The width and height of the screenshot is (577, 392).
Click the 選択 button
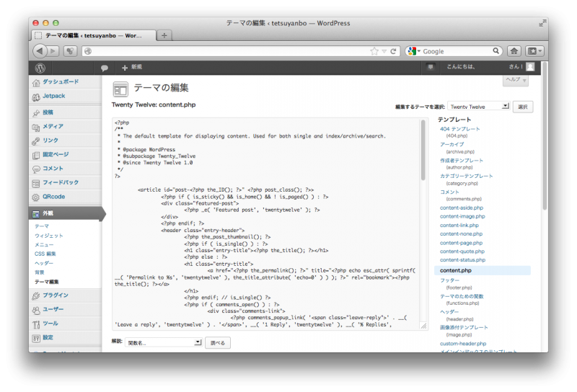coord(523,107)
